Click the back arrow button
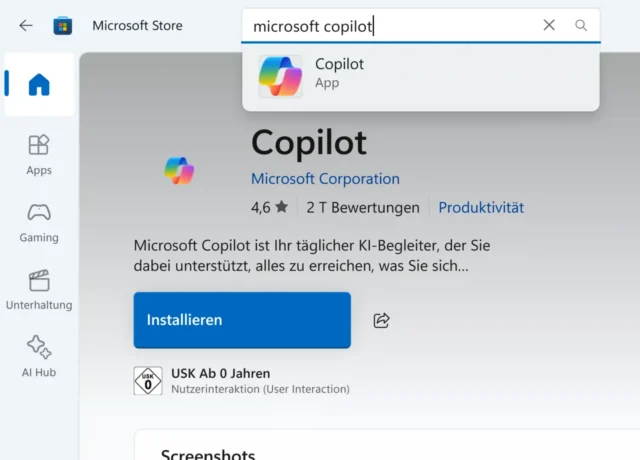Screen dimensions: 640x460 [26, 25]
